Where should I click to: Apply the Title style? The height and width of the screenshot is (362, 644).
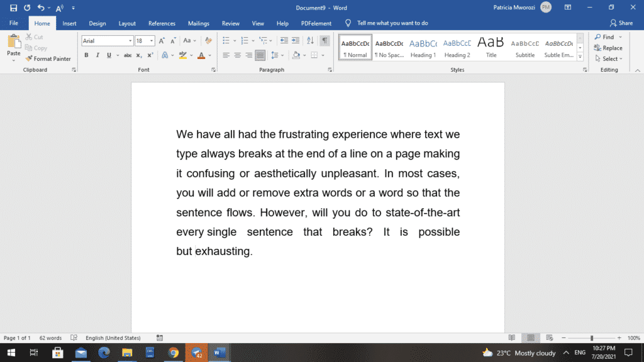(491, 47)
